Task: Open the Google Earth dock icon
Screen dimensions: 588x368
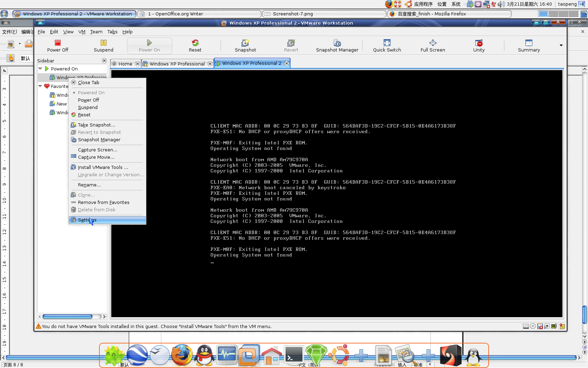Action: tap(137, 355)
